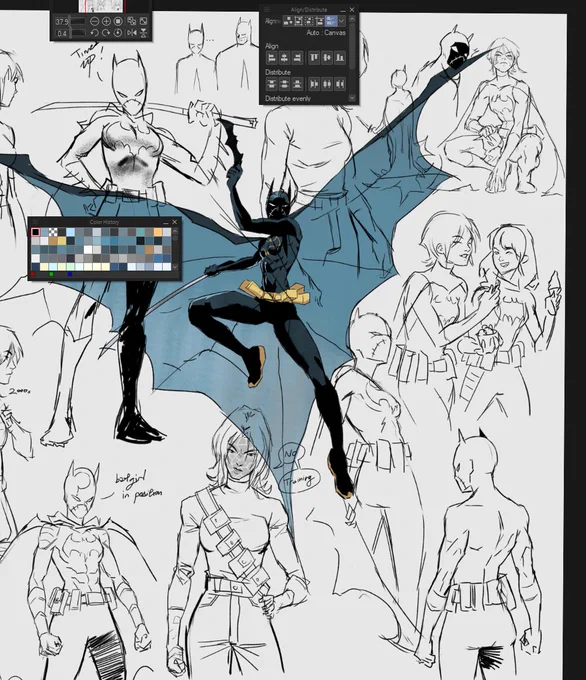
Task: Pick the pure white swatch in Color History third row
Action: (88, 249)
